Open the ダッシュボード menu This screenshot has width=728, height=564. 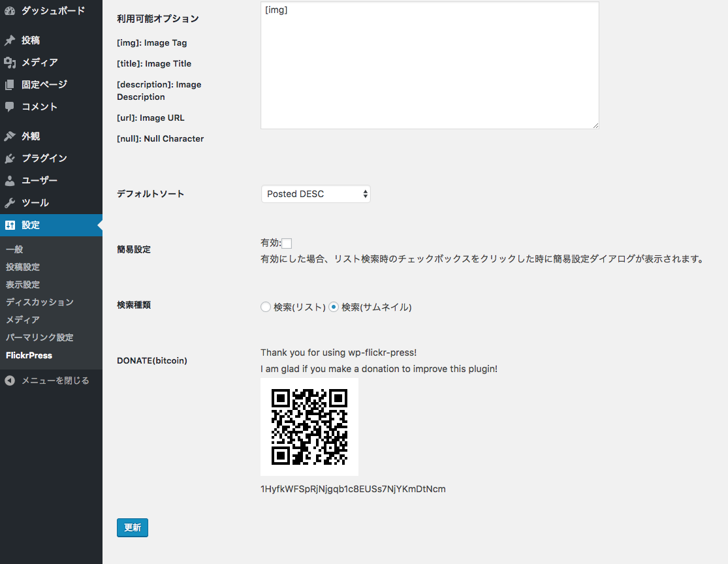54,10
